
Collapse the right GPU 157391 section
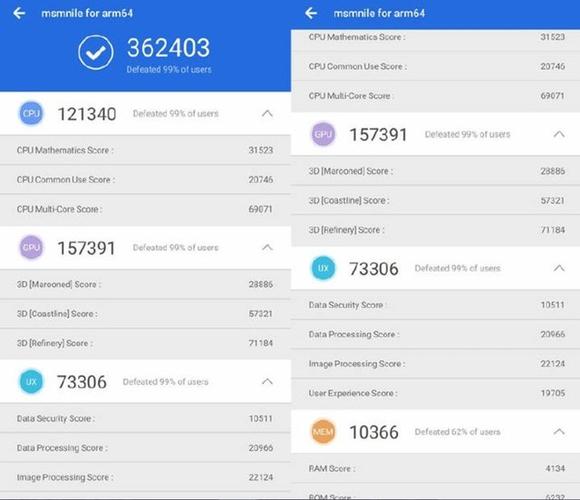click(559, 134)
